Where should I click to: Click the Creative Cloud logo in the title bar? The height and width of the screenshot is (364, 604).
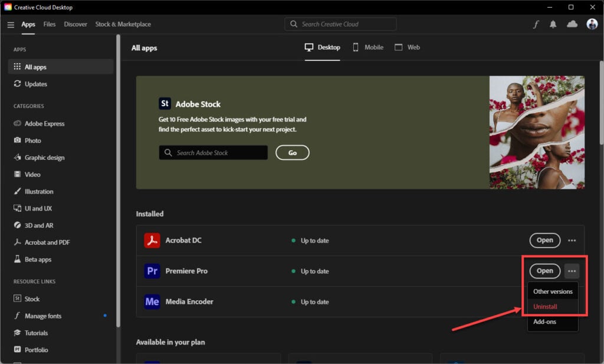pyautogui.click(x=8, y=7)
